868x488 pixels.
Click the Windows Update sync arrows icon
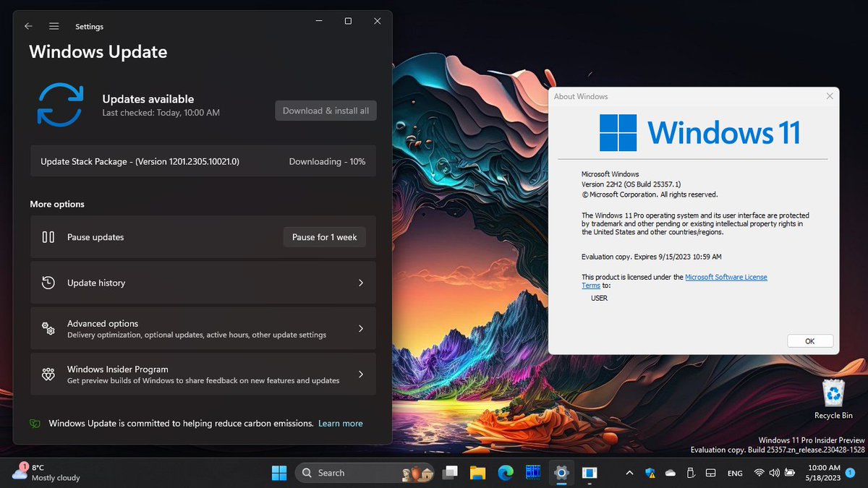tap(61, 106)
